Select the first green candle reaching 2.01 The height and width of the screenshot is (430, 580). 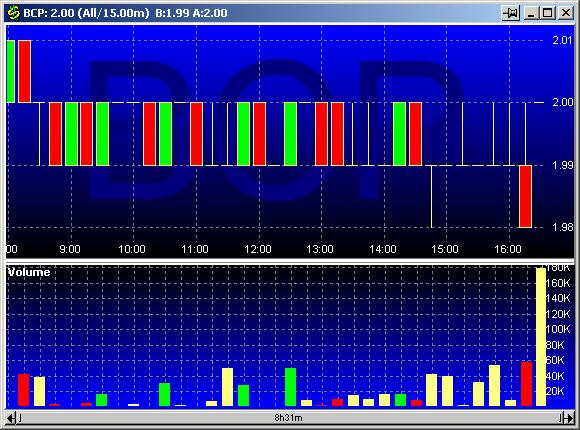[x=11, y=71]
